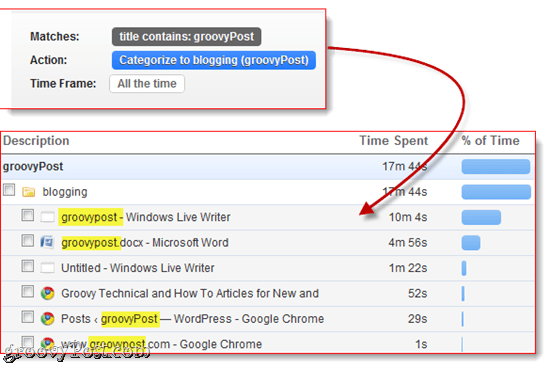Click the 'Categorize to blogging (groovyPost)' action
550x368 pixels.
tap(214, 60)
